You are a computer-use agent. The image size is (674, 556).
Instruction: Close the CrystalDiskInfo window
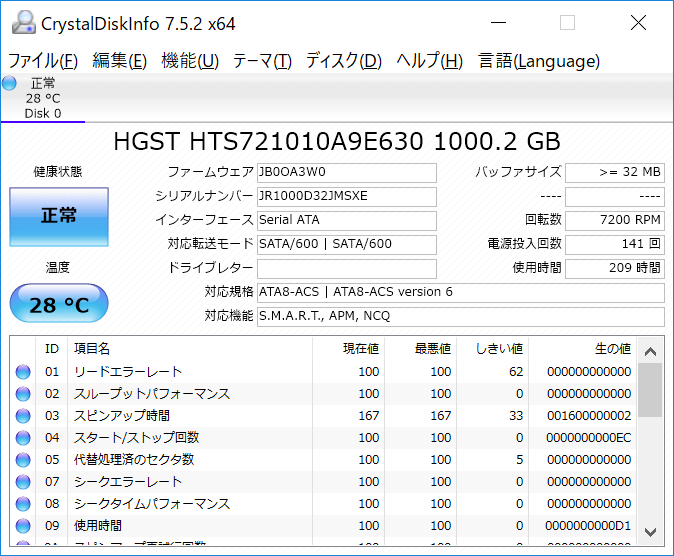pos(638,22)
